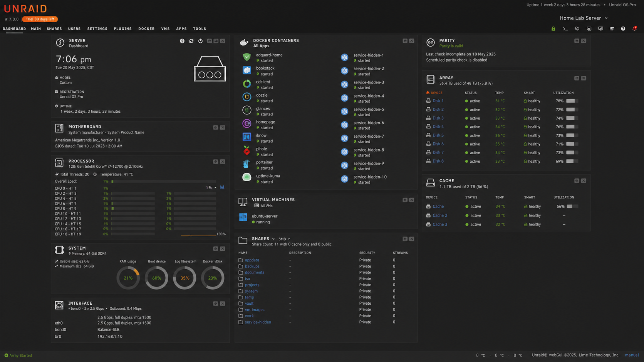Open the Settings tab

tap(97, 29)
